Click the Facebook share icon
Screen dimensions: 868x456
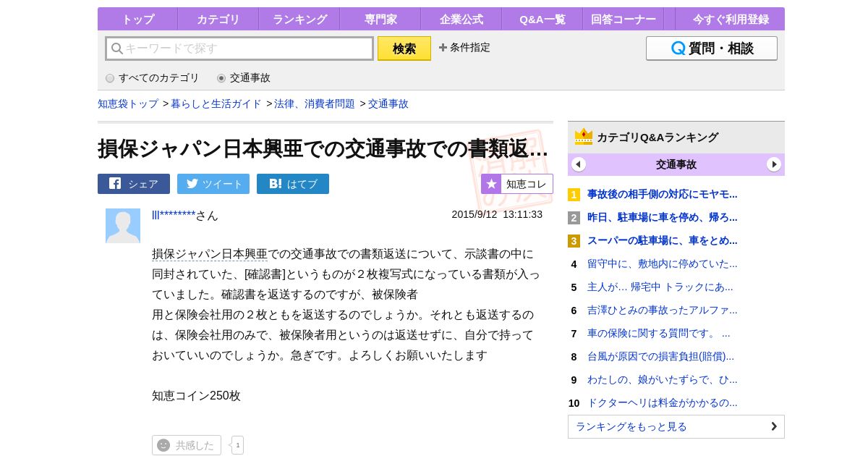(115, 184)
